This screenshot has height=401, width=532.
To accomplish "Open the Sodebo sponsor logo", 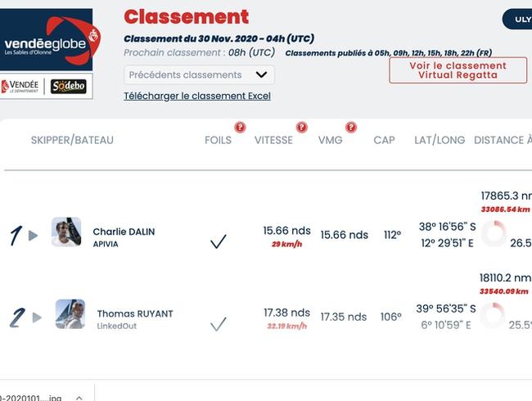I will tap(68, 86).
